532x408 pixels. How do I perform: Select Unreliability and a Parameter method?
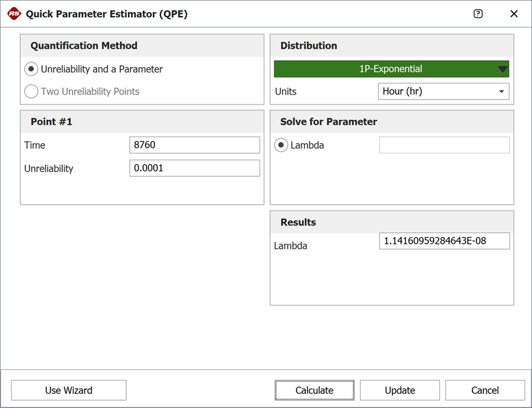(x=31, y=69)
